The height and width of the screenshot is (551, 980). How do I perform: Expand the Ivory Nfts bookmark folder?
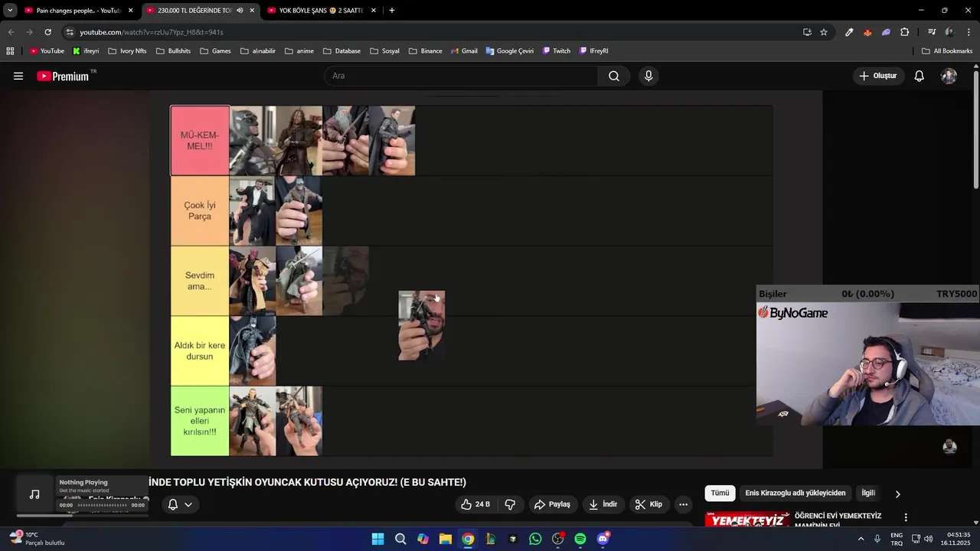click(x=127, y=51)
